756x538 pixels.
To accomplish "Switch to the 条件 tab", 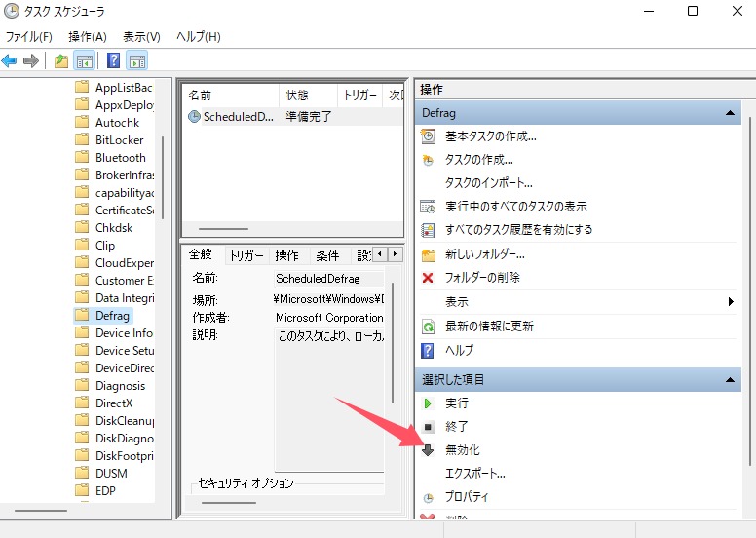I will coord(327,255).
